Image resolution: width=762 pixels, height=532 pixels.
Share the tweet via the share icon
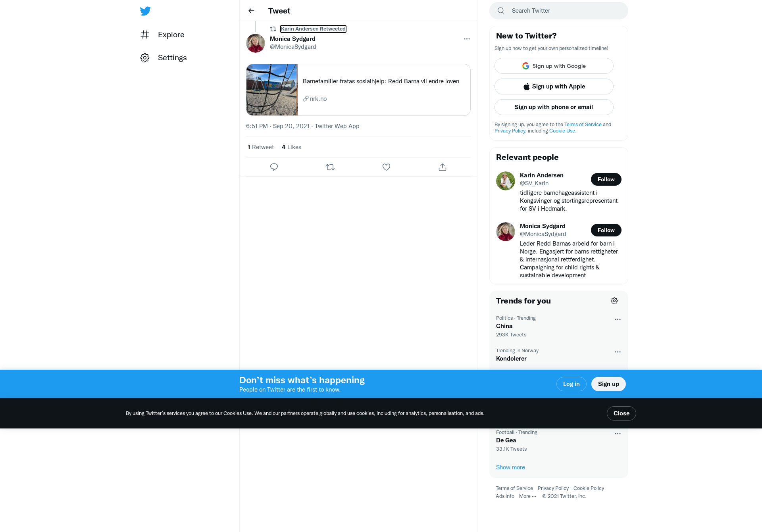pyautogui.click(x=443, y=167)
